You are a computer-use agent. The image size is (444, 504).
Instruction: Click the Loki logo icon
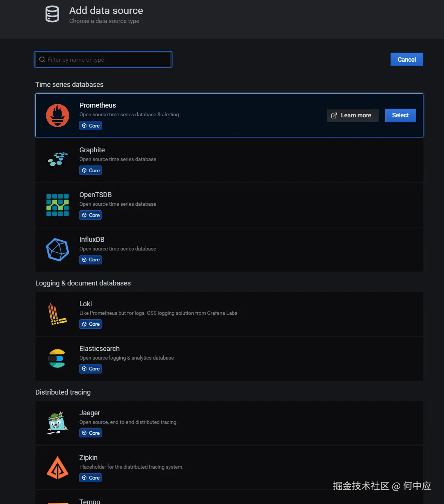click(57, 314)
